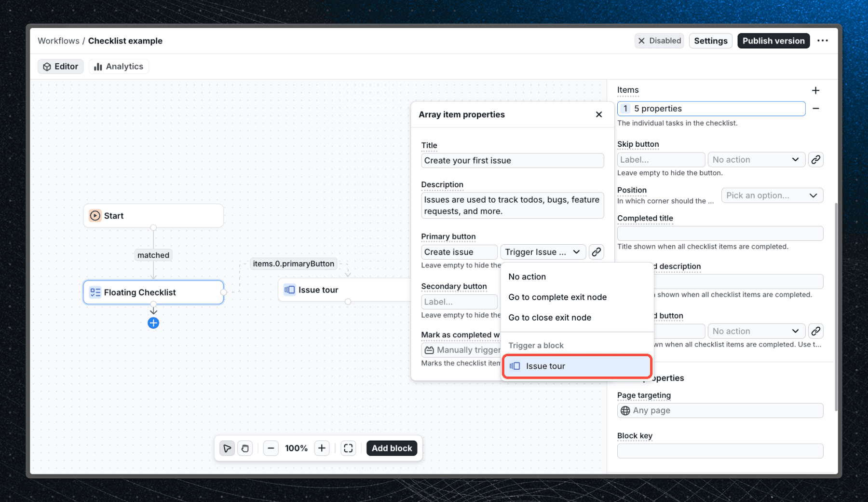The height and width of the screenshot is (502, 868).
Task: Remove item with the minus icon
Action: (x=815, y=109)
